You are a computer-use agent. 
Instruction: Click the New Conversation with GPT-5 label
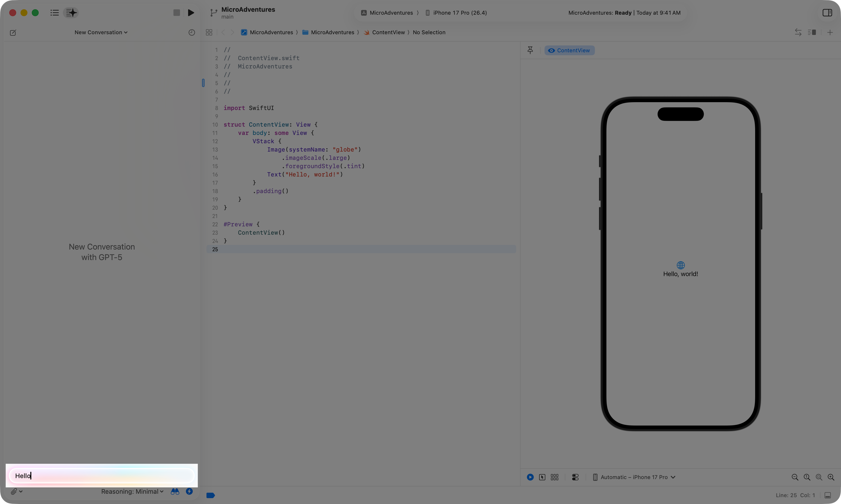coord(102,252)
